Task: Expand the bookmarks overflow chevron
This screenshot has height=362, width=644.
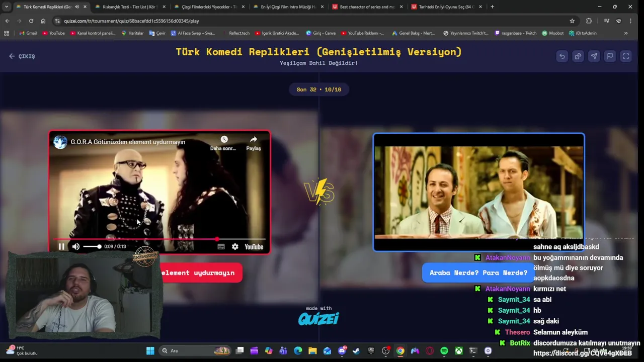Action: pyautogui.click(x=626, y=33)
